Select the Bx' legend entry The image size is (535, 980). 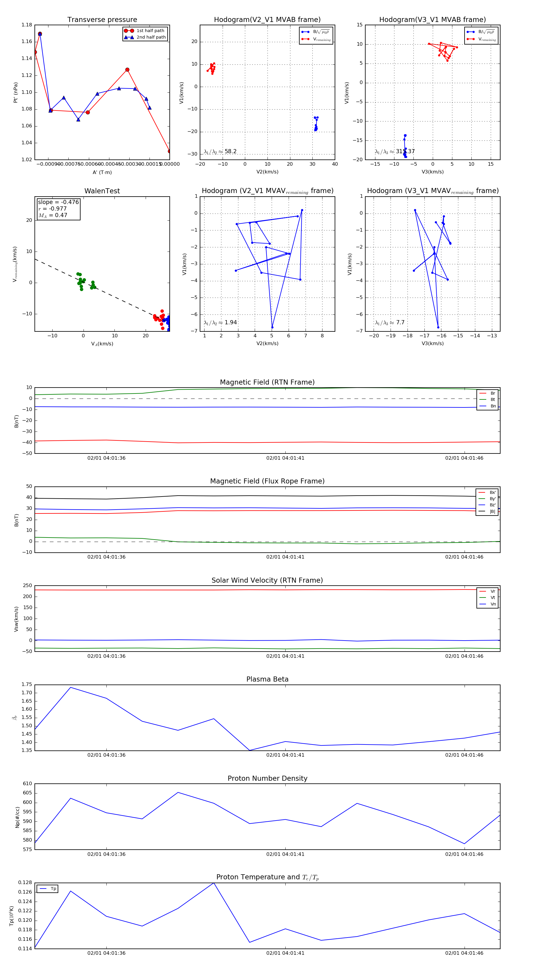click(x=487, y=492)
